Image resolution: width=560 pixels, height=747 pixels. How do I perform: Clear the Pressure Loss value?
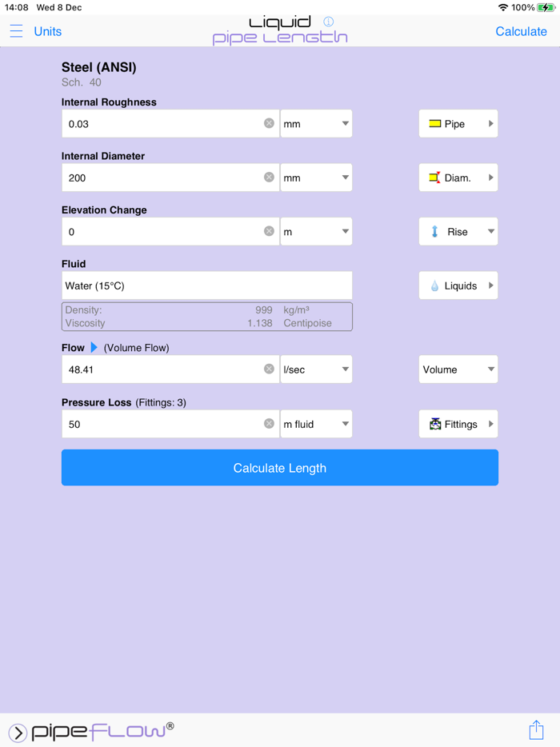tap(269, 424)
